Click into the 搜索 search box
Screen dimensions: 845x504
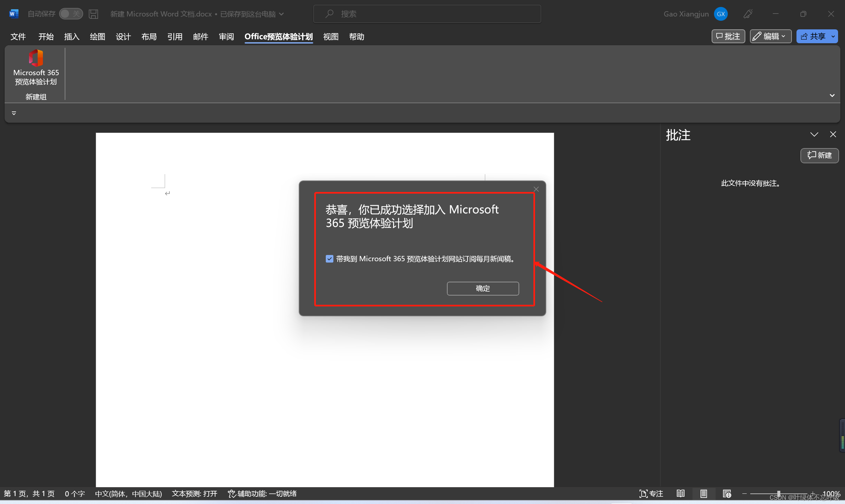(427, 14)
